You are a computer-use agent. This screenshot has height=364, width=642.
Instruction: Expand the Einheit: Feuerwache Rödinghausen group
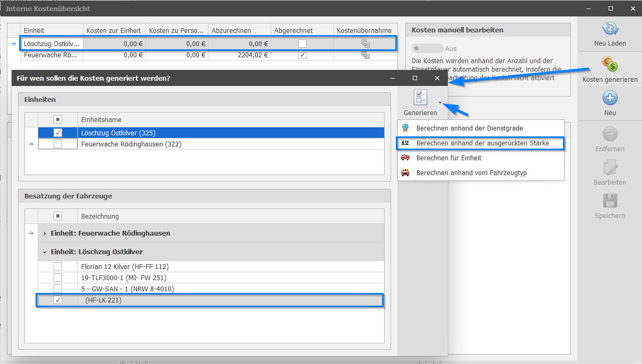click(x=45, y=233)
